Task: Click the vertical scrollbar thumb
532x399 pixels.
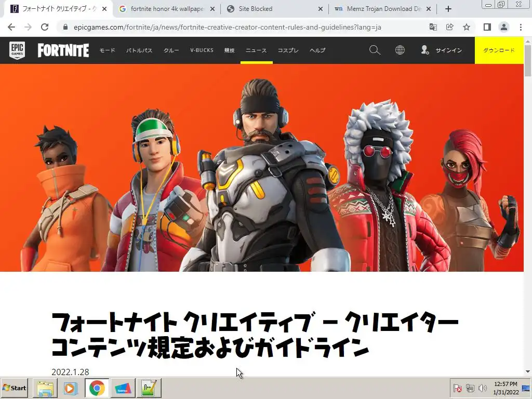Action: (528, 61)
